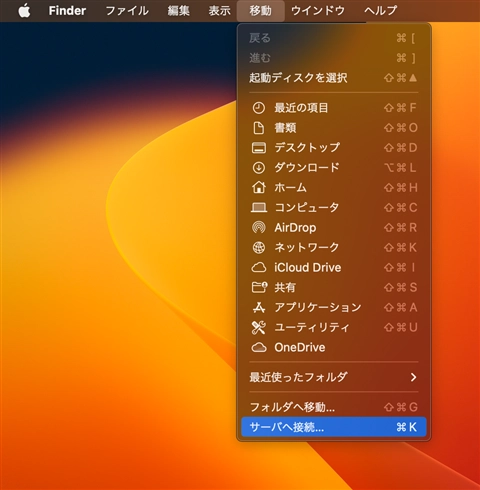
Task: Click the clock icon beside 最近の項目
Action: (259, 108)
